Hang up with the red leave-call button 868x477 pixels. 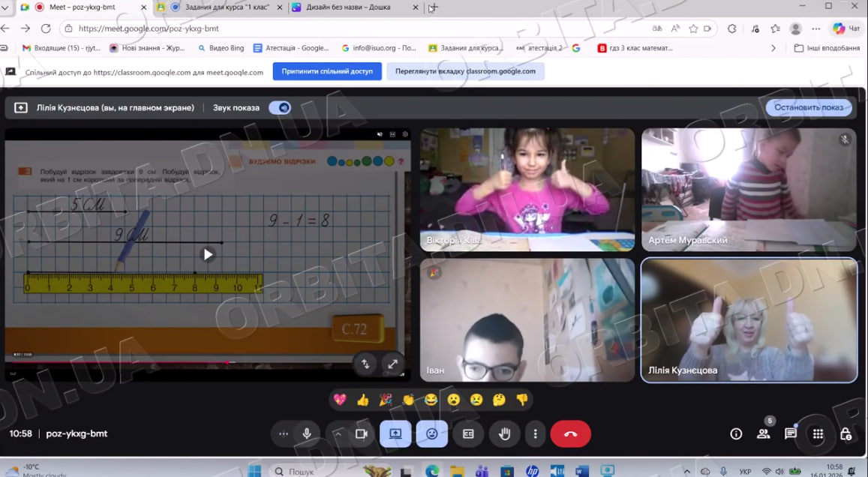pos(570,433)
